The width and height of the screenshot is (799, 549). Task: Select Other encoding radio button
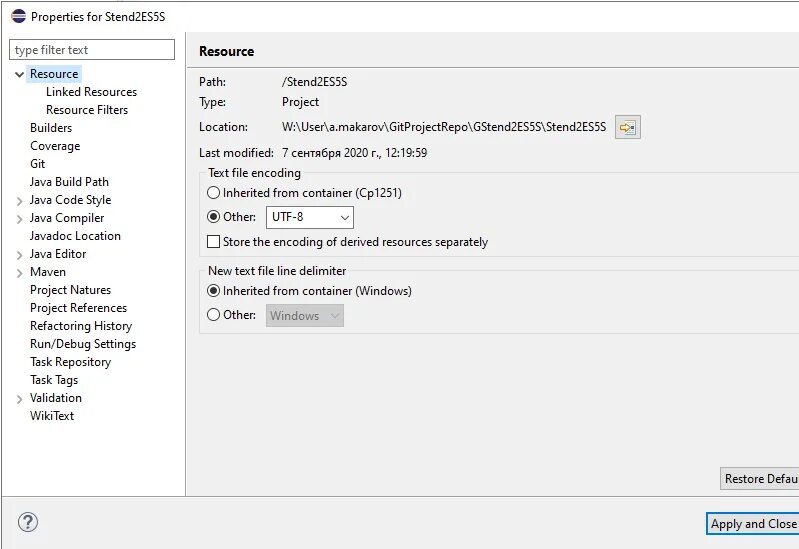214,217
